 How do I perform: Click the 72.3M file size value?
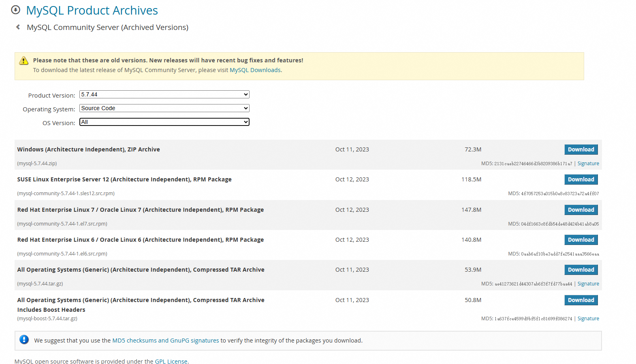[x=473, y=149]
